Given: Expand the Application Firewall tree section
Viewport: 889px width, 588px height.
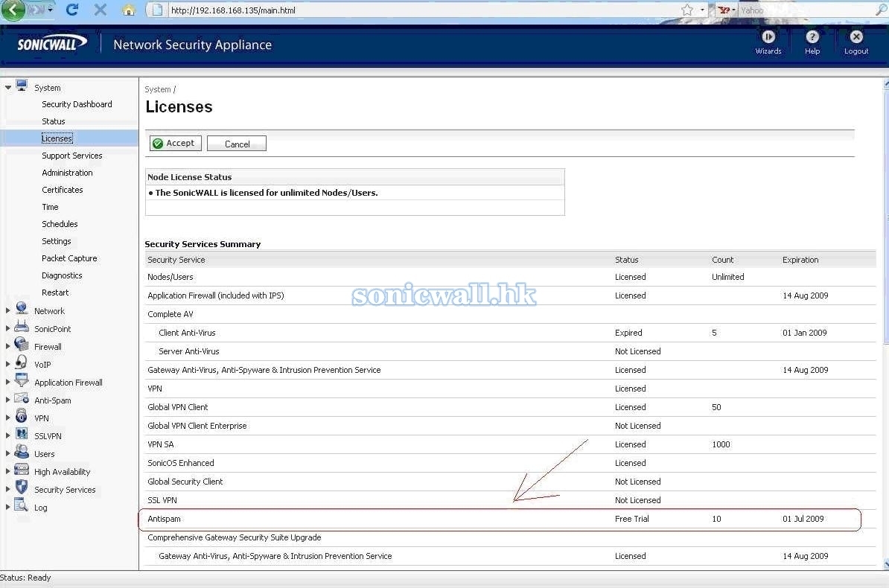Looking at the screenshot, I should click(x=8, y=382).
